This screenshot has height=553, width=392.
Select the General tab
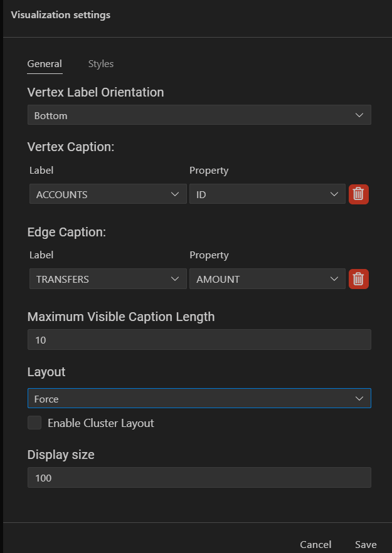pyautogui.click(x=45, y=64)
